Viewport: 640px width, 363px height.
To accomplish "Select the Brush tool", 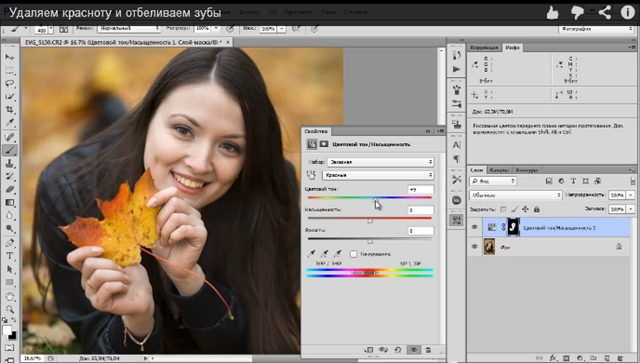I will tap(10, 150).
